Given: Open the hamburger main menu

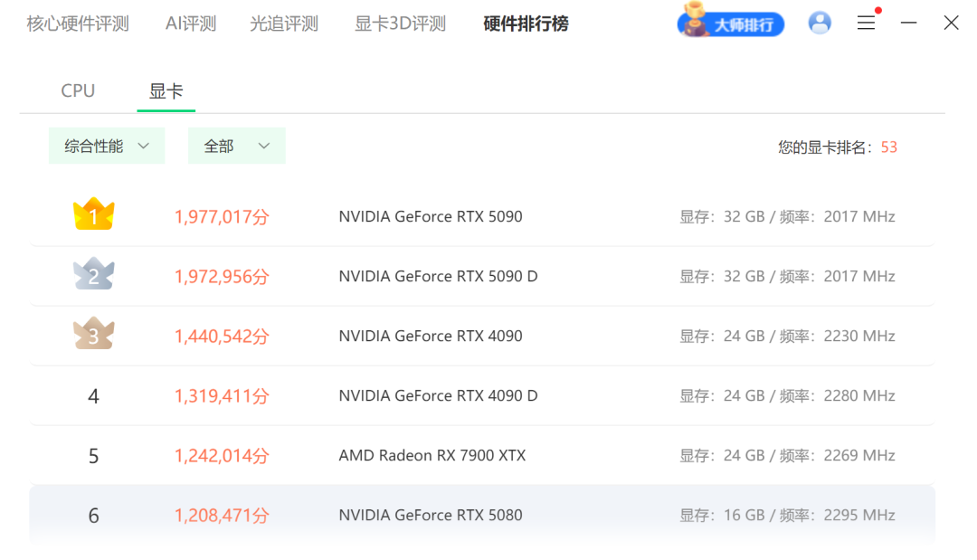Looking at the screenshot, I should [x=866, y=23].
